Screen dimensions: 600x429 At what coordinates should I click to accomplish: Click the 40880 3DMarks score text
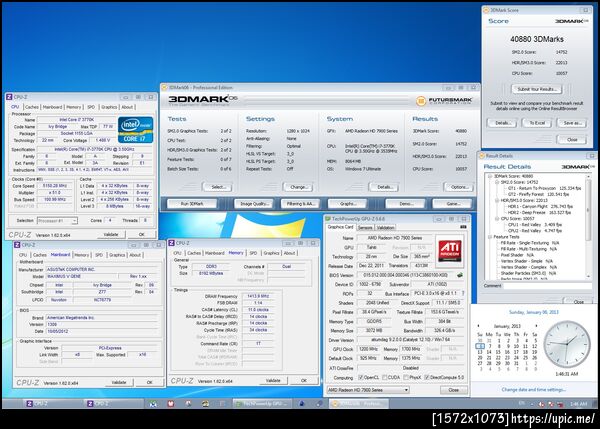[x=536, y=39]
